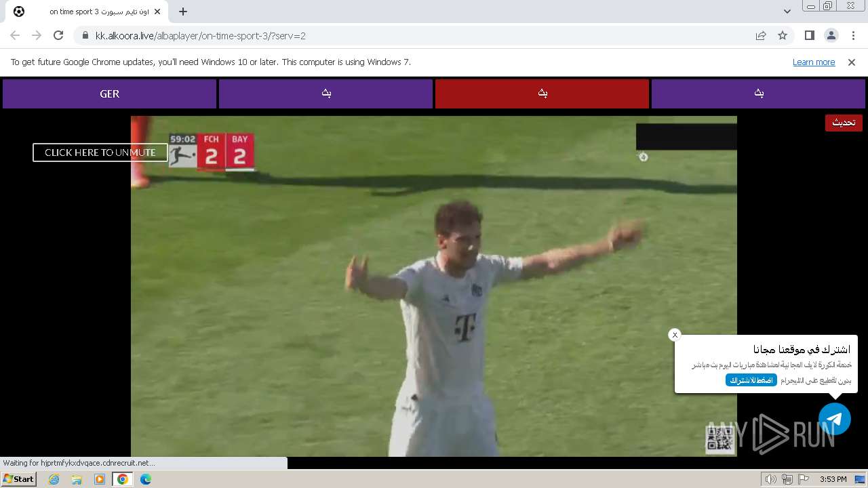Click the red refresh تحديث button
868x488 pixels.
click(x=844, y=123)
